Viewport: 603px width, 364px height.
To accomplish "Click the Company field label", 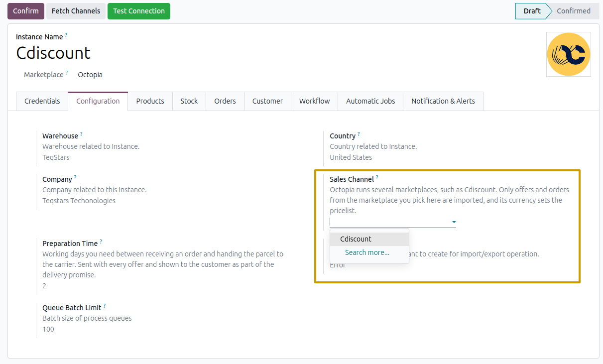I will point(57,179).
